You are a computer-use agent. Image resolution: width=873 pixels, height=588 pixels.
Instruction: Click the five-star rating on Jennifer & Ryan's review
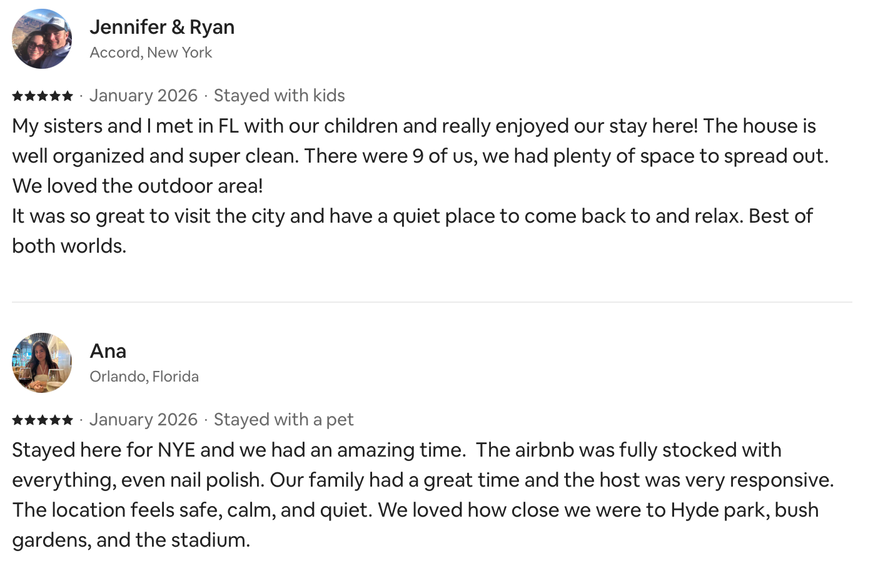pos(43,96)
